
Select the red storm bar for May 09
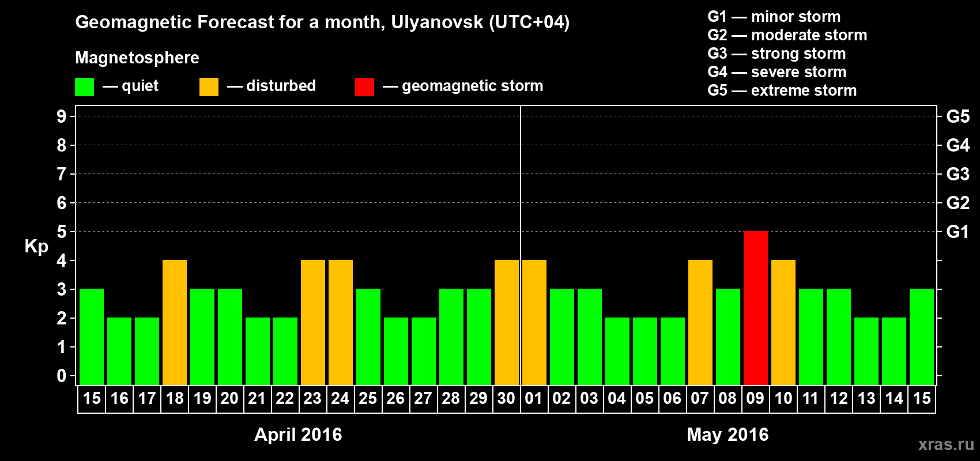[755, 308]
